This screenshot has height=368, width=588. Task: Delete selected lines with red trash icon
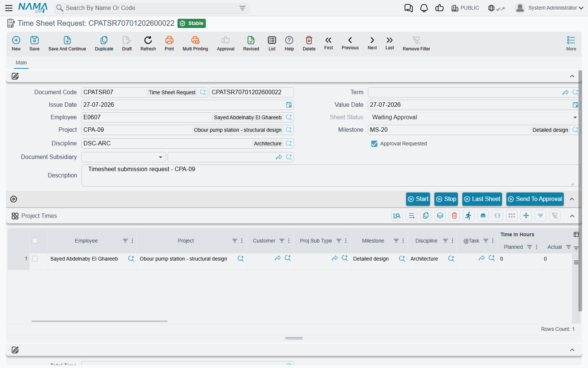(454, 216)
